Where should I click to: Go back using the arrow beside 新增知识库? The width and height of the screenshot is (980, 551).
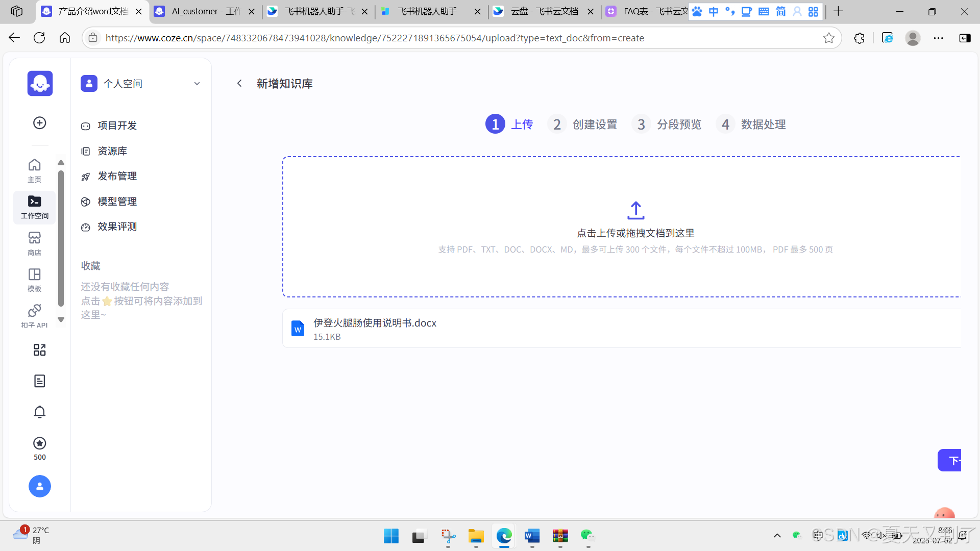pos(239,83)
